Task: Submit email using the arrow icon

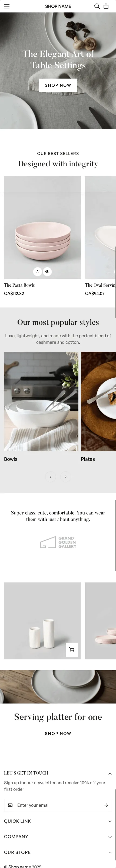Action: 106,805
